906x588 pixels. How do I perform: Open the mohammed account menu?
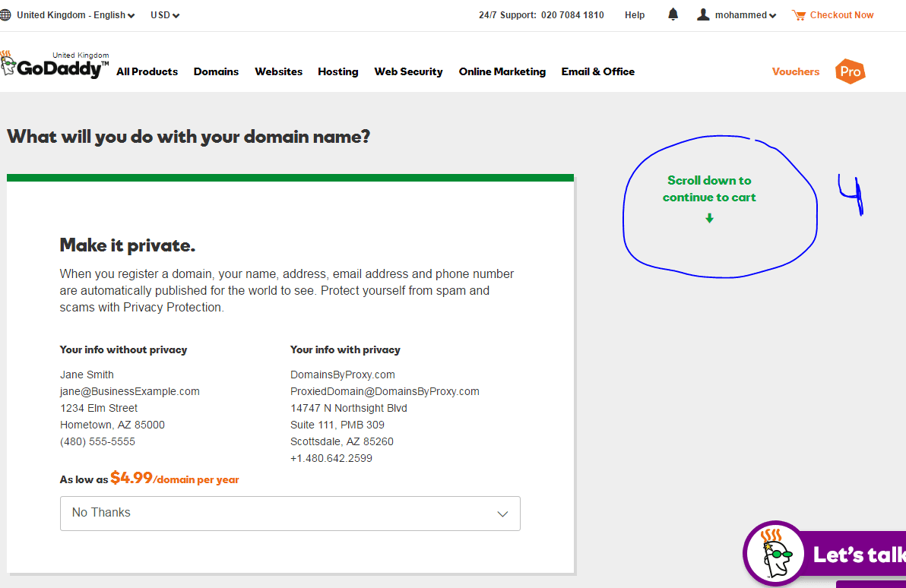tap(745, 15)
